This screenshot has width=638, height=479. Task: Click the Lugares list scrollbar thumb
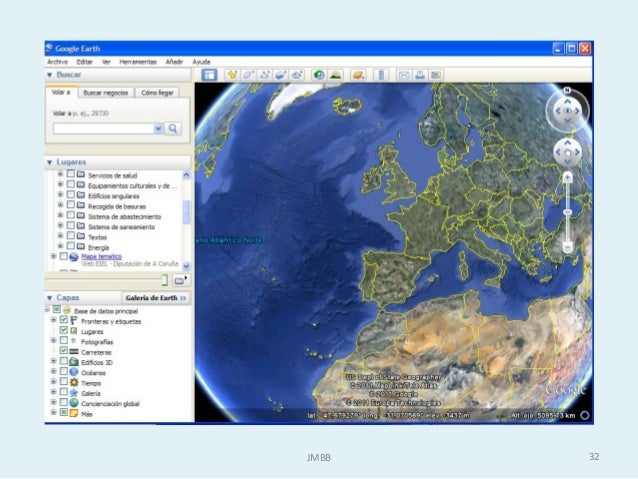point(186,212)
